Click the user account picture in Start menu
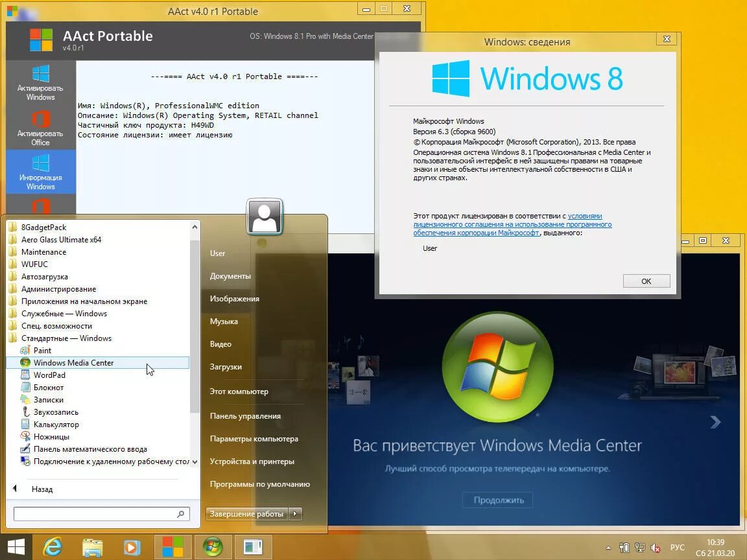Viewport: 747px width, 560px height. (265, 216)
